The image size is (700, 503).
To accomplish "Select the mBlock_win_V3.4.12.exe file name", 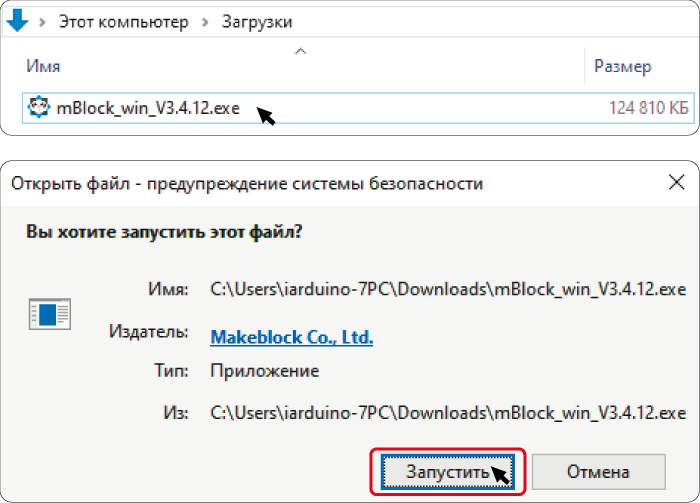I will click(148, 108).
